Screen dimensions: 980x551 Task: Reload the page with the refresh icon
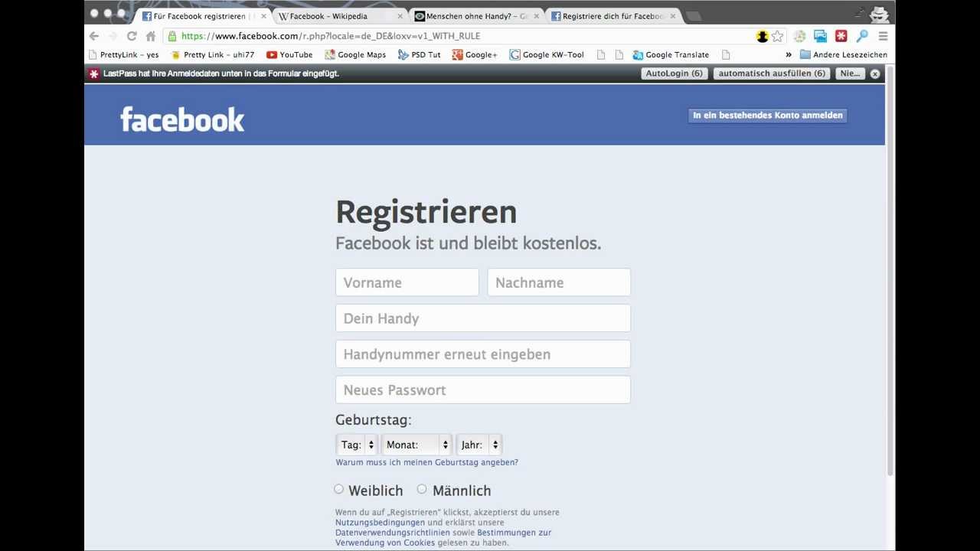point(132,36)
